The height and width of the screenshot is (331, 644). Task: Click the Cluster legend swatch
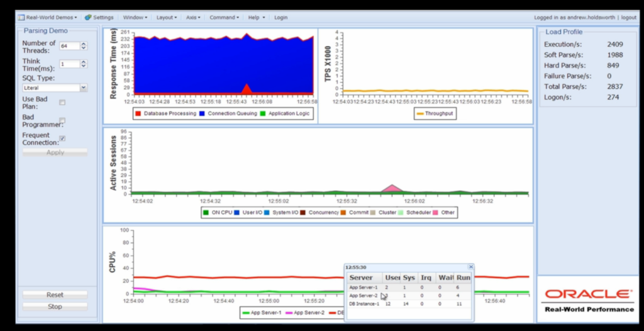click(372, 213)
